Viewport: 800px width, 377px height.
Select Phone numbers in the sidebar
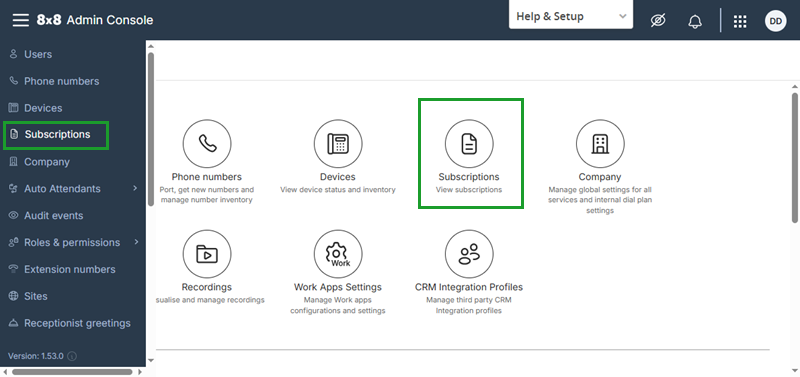(x=62, y=81)
